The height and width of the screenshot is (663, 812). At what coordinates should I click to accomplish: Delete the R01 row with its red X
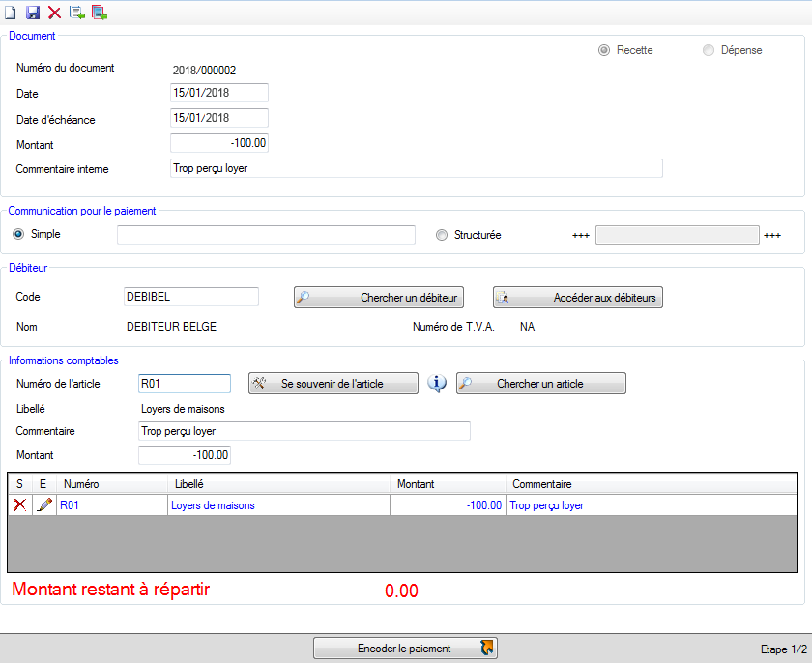click(19, 504)
